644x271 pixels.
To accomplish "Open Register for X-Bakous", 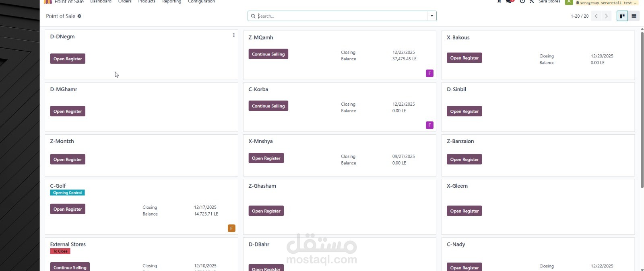I will (464, 58).
